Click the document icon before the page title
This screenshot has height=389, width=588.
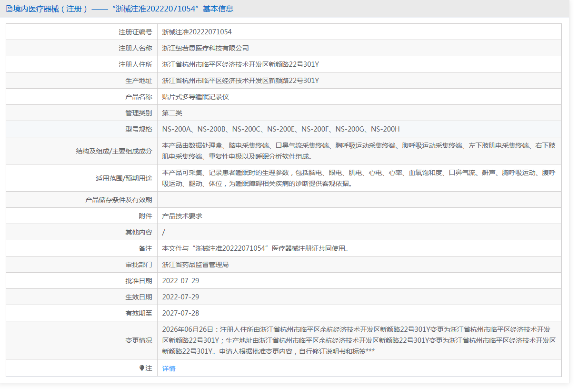pyautogui.click(x=9, y=9)
